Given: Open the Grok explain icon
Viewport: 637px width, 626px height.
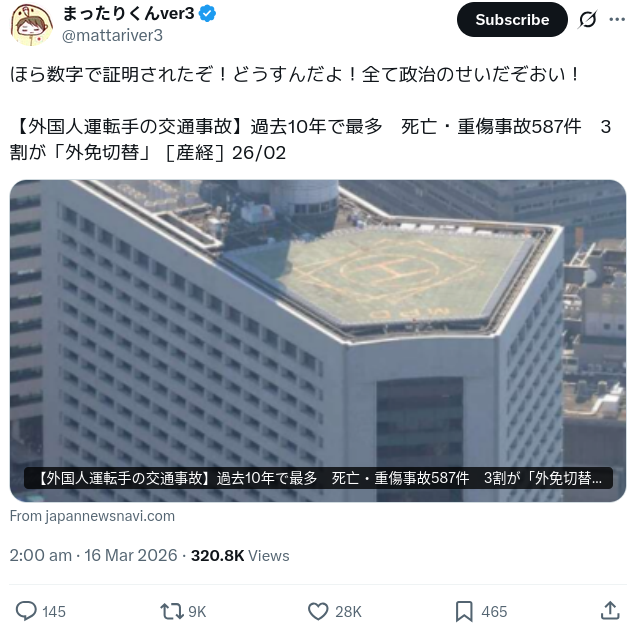Looking at the screenshot, I should click(x=587, y=19).
